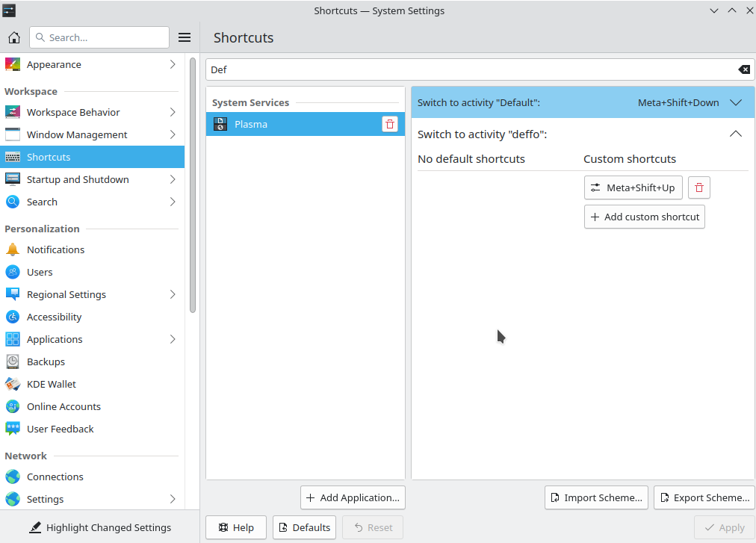The height and width of the screenshot is (543, 756).
Task: Select Workspace Behavior in the sidebar
Action: pos(73,112)
